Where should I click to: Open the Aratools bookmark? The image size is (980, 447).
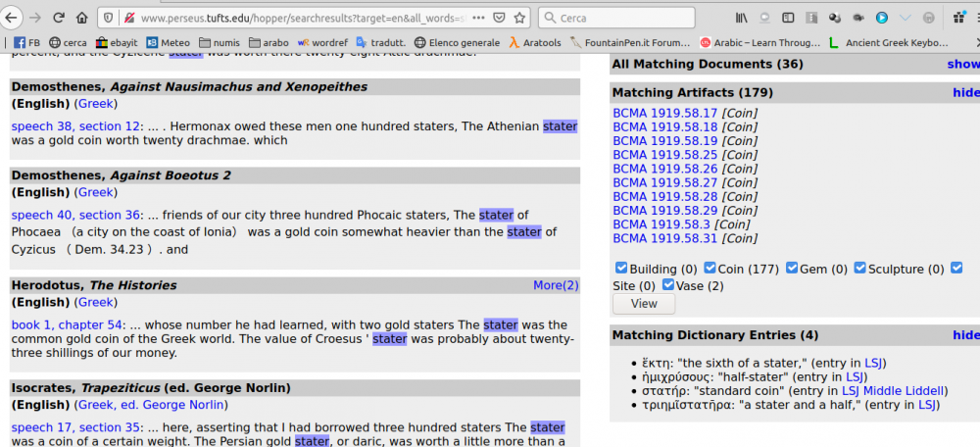pos(534,42)
